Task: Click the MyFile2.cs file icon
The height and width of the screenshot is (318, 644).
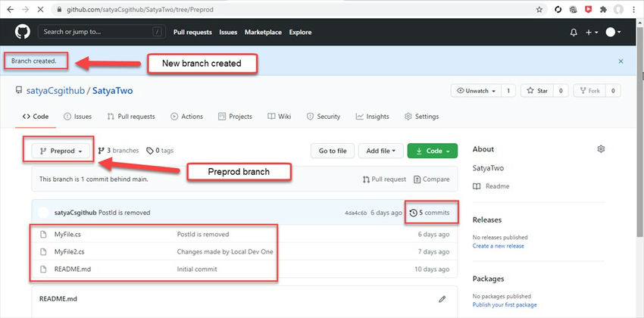Action: pos(43,251)
